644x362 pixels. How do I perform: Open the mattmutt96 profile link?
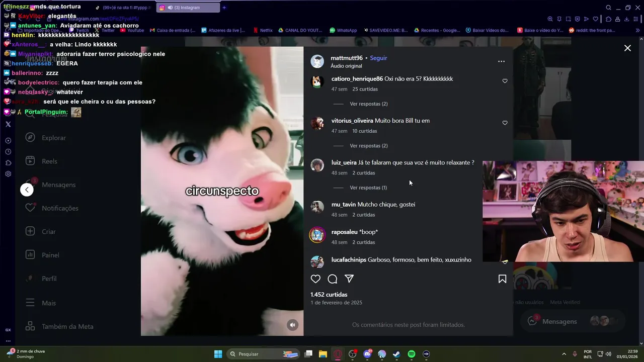(x=347, y=58)
